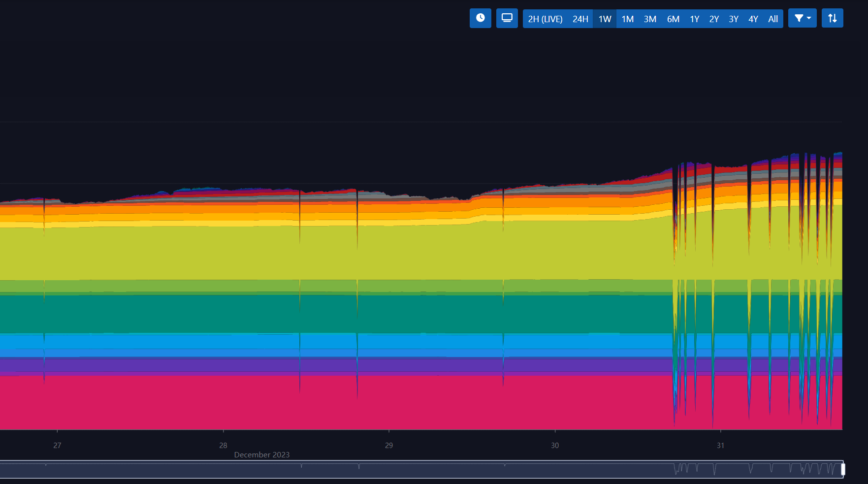Choose the 1M time range

[x=627, y=19]
